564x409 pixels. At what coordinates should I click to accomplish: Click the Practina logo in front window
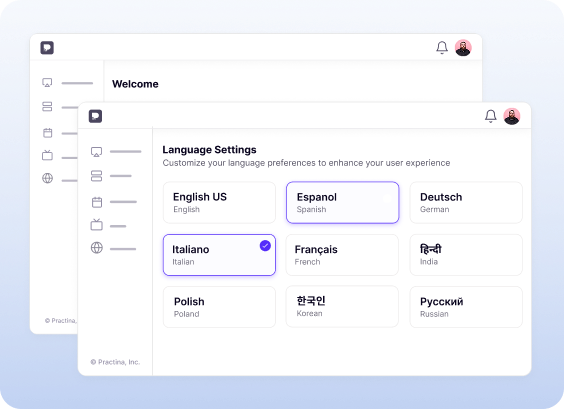pyautogui.click(x=95, y=116)
